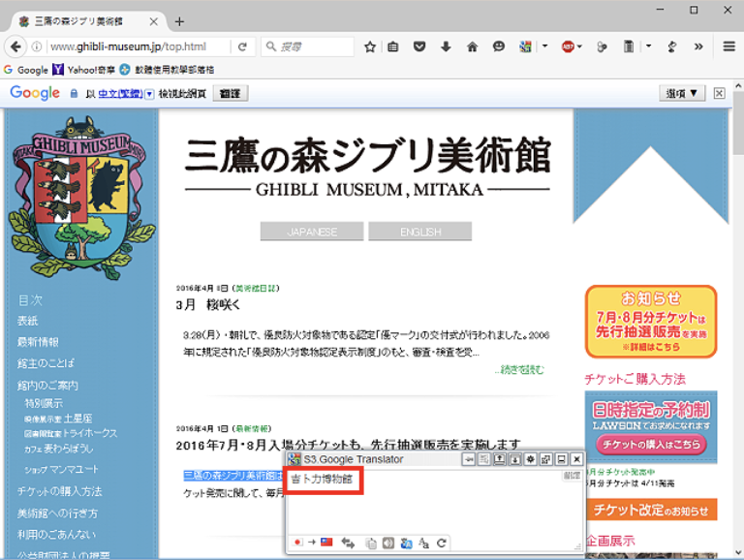Viewport: 744px width, 560px height.
Task: Play translation audio speaker icon
Action: click(388, 543)
